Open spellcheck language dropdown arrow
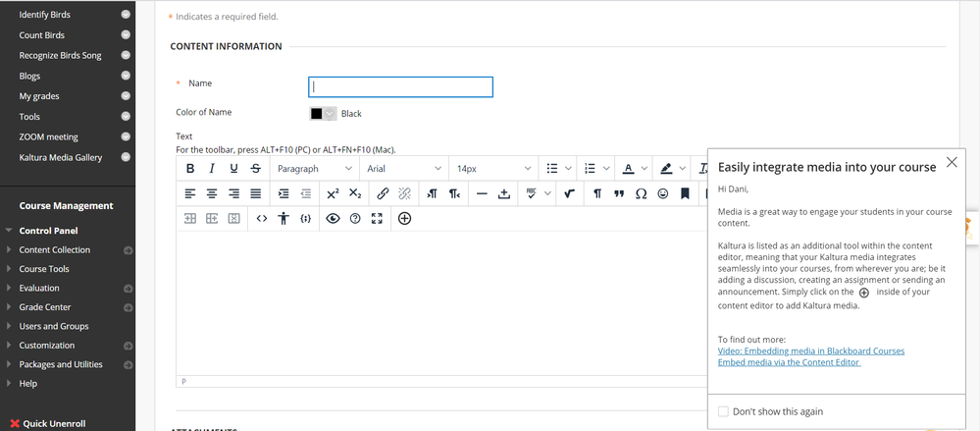 pyautogui.click(x=547, y=194)
